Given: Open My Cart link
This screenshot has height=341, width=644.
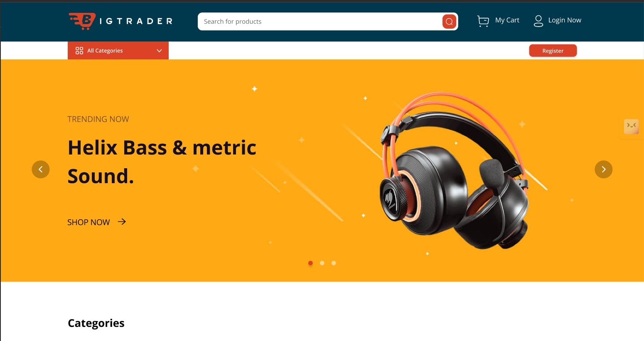Looking at the screenshot, I should pyautogui.click(x=507, y=20).
